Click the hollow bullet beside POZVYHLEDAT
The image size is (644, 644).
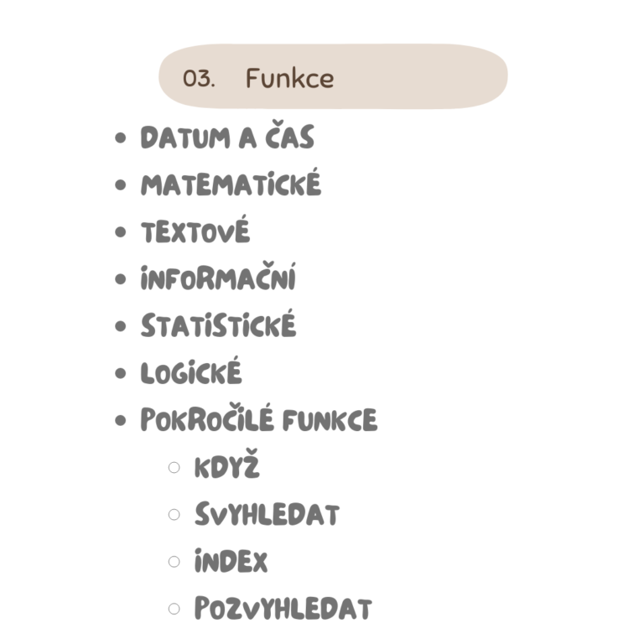[174, 609]
